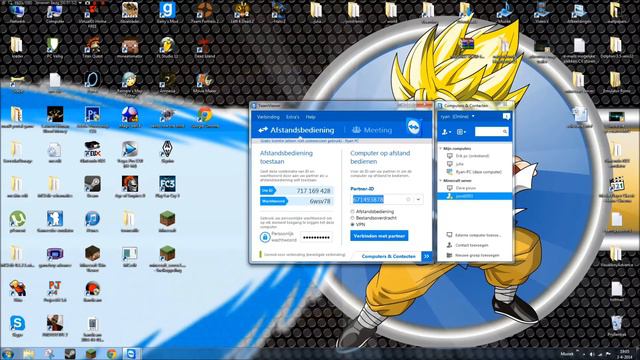Select the highlighted contact in Minecraft server group
This screenshot has width=640, height=360.
point(475,196)
